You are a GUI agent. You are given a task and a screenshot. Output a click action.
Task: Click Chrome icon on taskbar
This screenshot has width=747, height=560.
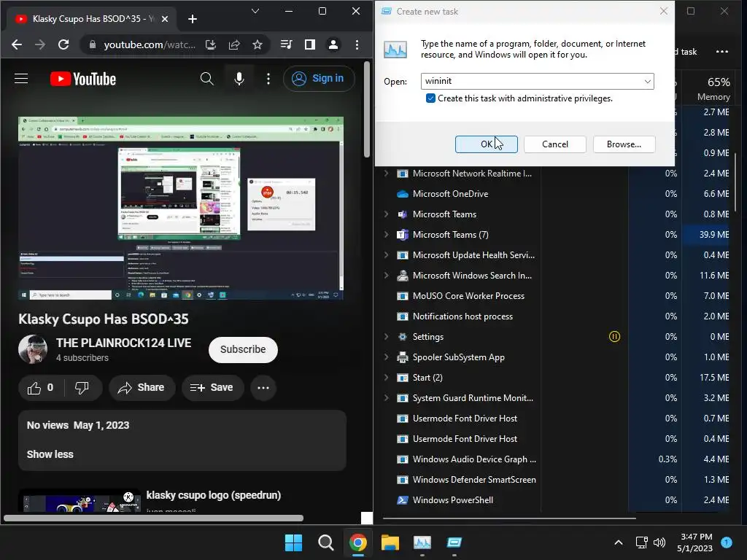click(357, 542)
